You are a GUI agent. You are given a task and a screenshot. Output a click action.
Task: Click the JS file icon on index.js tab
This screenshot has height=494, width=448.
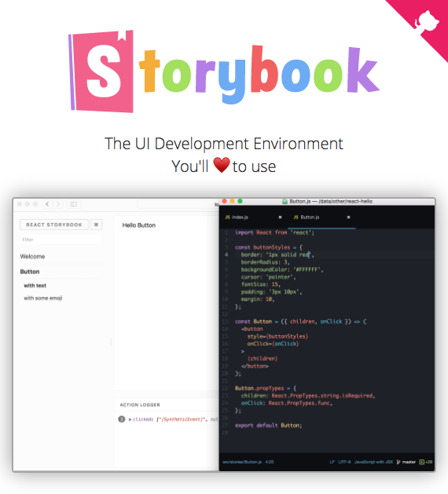(x=227, y=218)
